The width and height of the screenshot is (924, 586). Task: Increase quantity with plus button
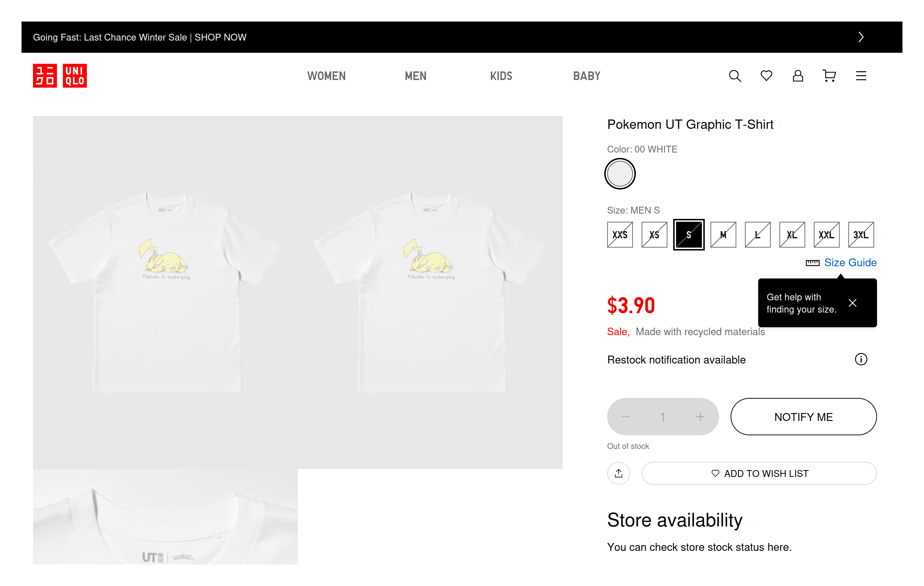700,416
